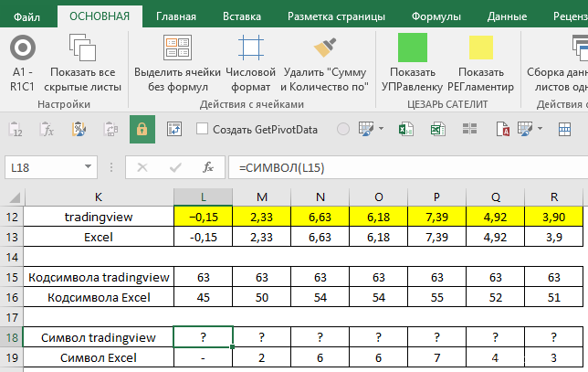Open the Формулы tab
The width and height of the screenshot is (588, 372).
(x=436, y=16)
